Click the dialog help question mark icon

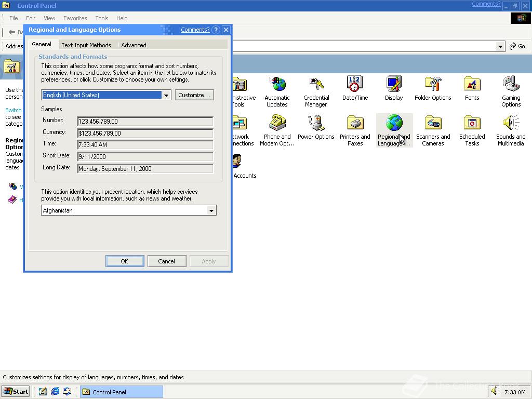[216, 30]
